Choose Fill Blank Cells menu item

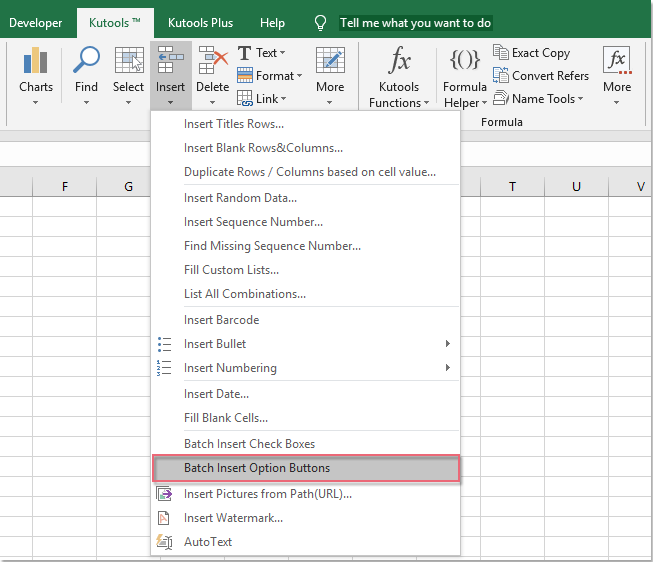(x=306, y=418)
